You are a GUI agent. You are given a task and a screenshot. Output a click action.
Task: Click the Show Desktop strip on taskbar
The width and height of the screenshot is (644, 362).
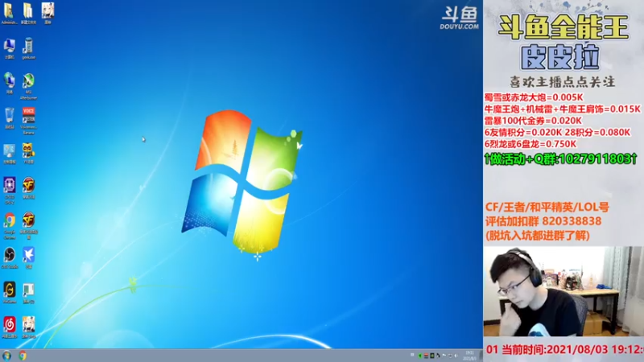point(481,356)
